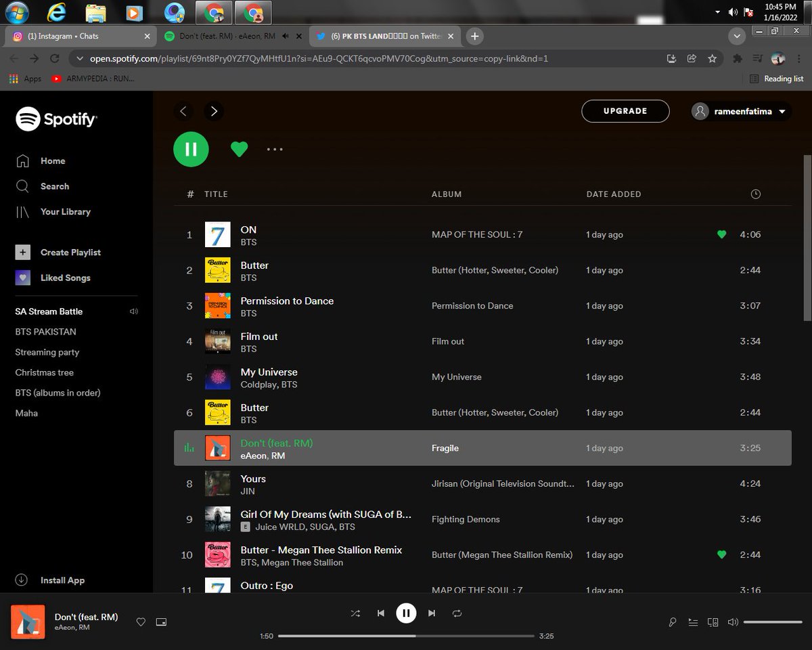Bookmark this page with the star icon
Image resolution: width=812 pixels, height=650 pixels.
pos(712,59)
